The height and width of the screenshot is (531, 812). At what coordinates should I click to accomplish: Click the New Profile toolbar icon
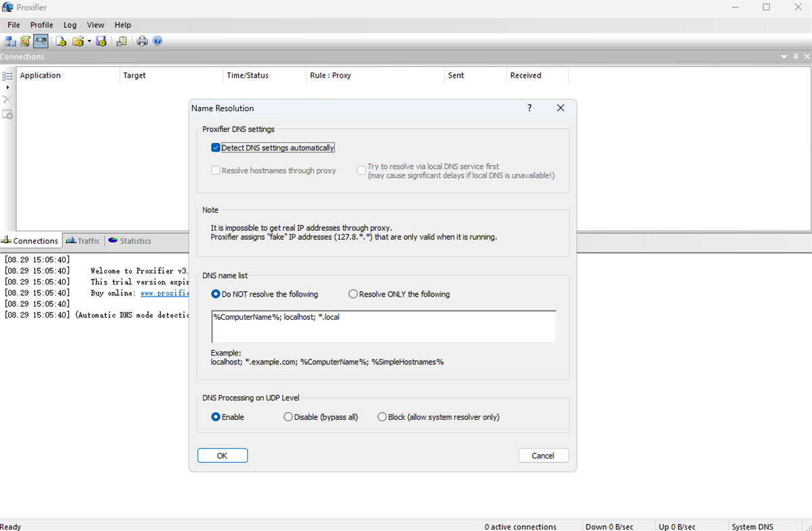62,41
